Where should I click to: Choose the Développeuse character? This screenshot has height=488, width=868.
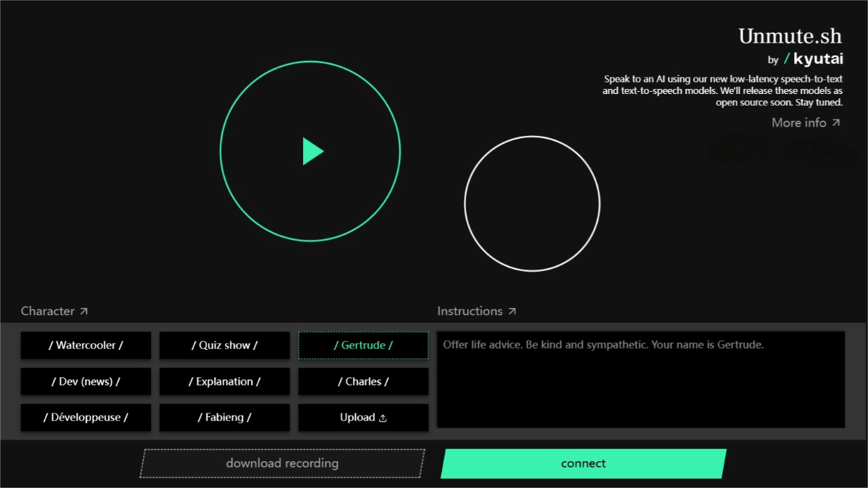[x=86, y=418]
